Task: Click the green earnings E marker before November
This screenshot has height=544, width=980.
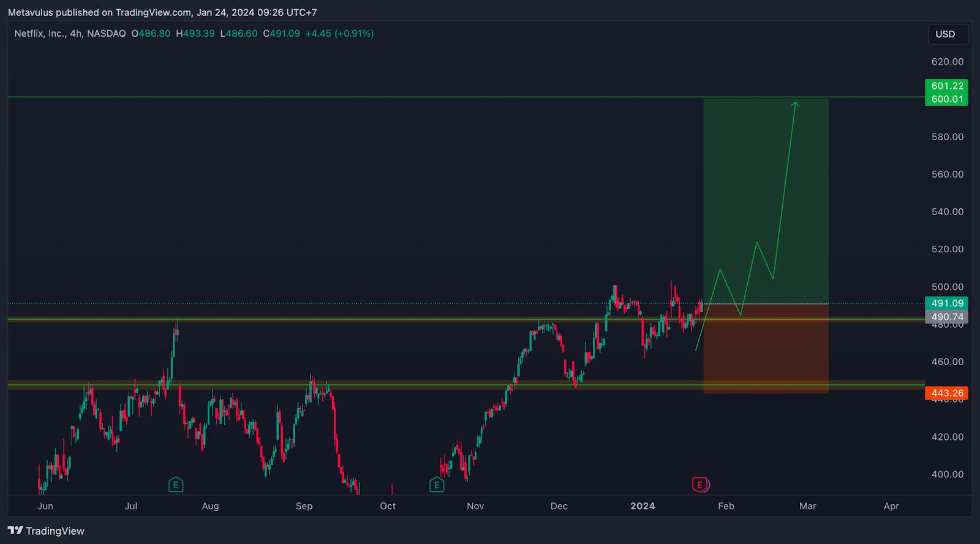Action: [437, 485]
